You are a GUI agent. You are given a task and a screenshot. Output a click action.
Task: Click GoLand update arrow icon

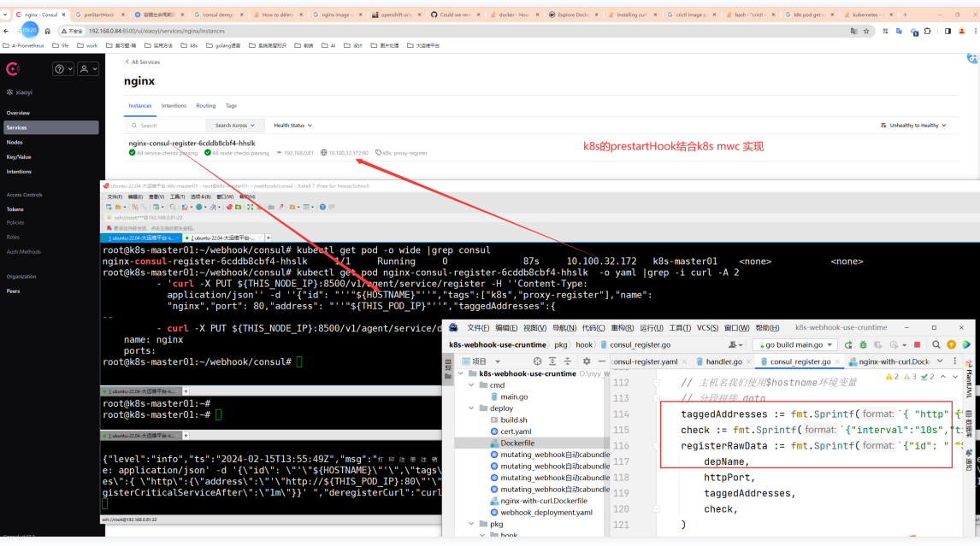[x=951, y=345]
